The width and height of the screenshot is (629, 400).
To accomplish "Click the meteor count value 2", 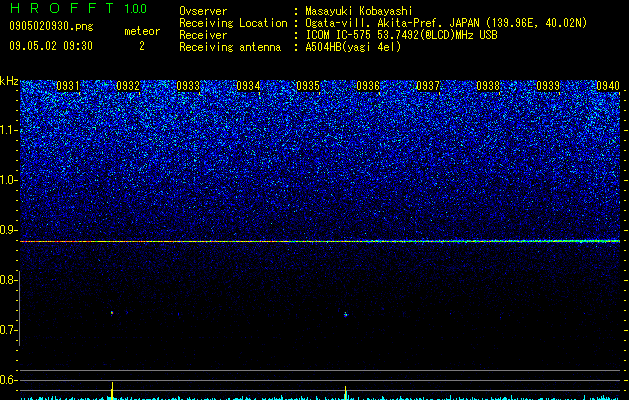I will coord(142,46).
